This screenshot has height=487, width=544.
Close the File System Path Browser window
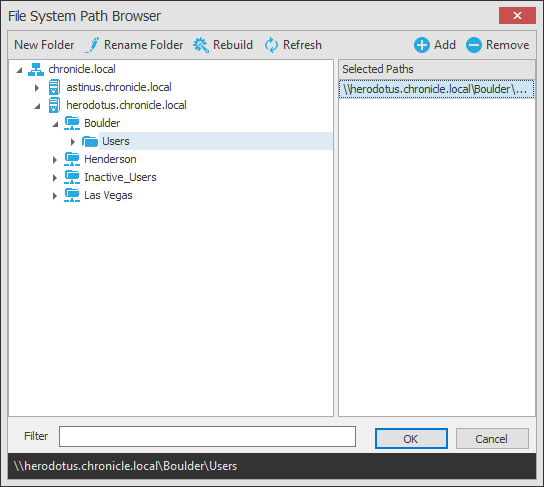517,16
